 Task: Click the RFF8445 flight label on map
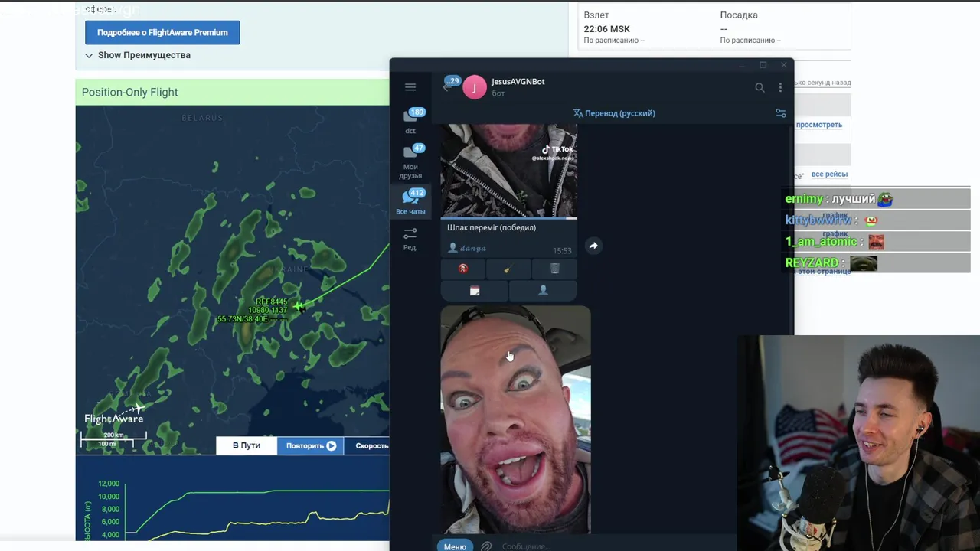click(x=272, y=302)
